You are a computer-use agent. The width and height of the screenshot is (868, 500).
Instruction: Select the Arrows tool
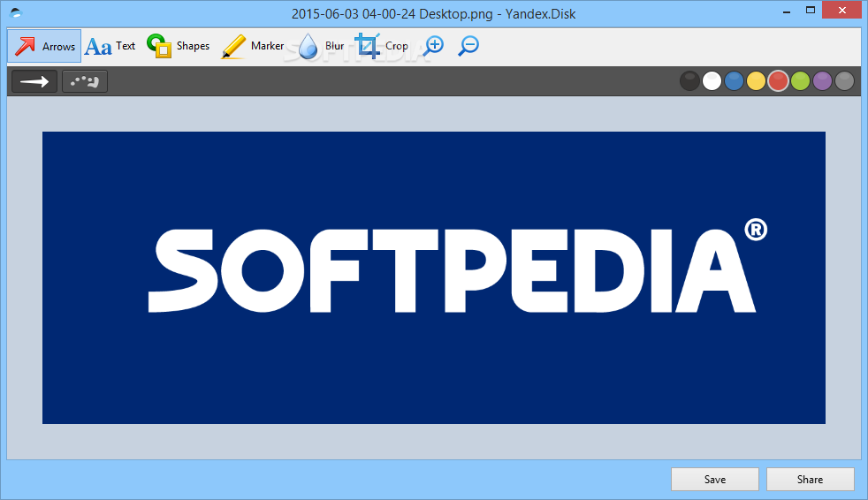click(44, 46)
